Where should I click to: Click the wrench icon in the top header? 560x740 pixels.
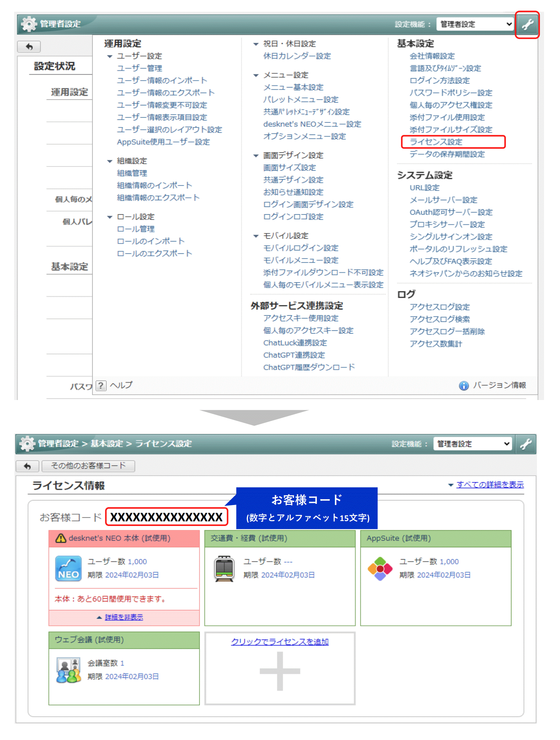pyautogui.click(x=528, y=25)
